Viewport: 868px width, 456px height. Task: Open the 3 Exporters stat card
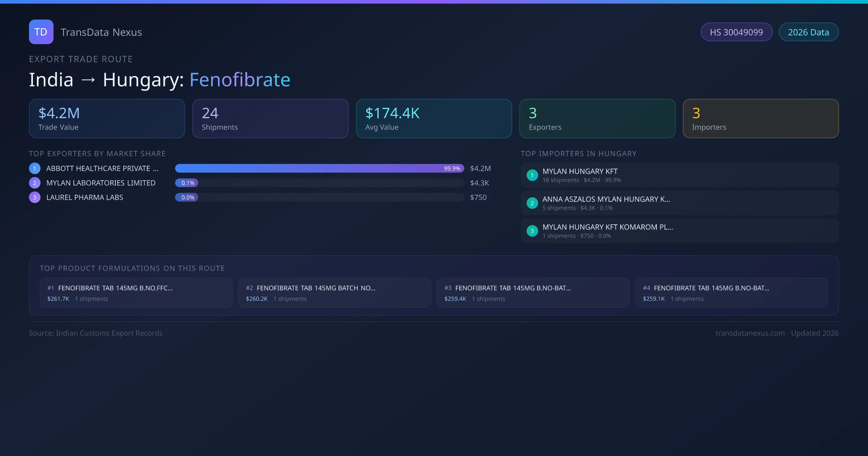[x=597, y=119]
